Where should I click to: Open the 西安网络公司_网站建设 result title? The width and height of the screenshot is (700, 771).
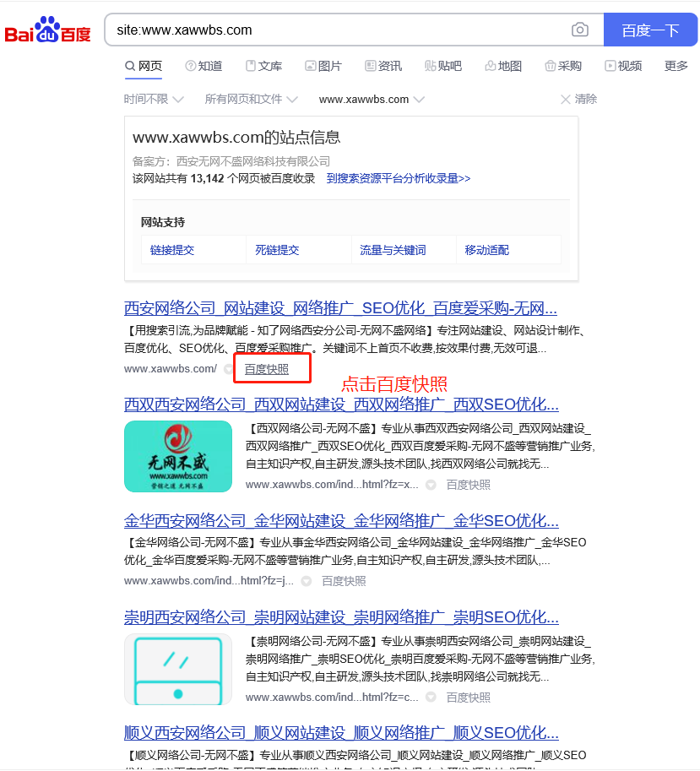[340, 308]
